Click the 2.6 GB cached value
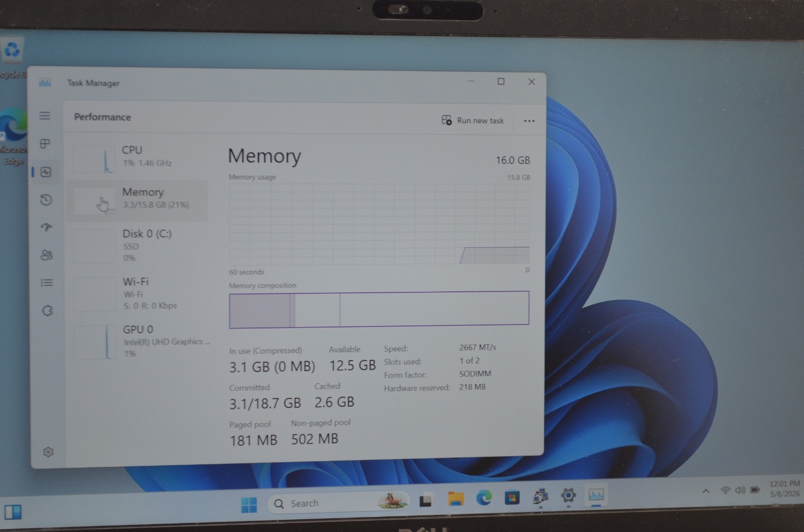This screenshot has width=804, height=532. [334, 402]
